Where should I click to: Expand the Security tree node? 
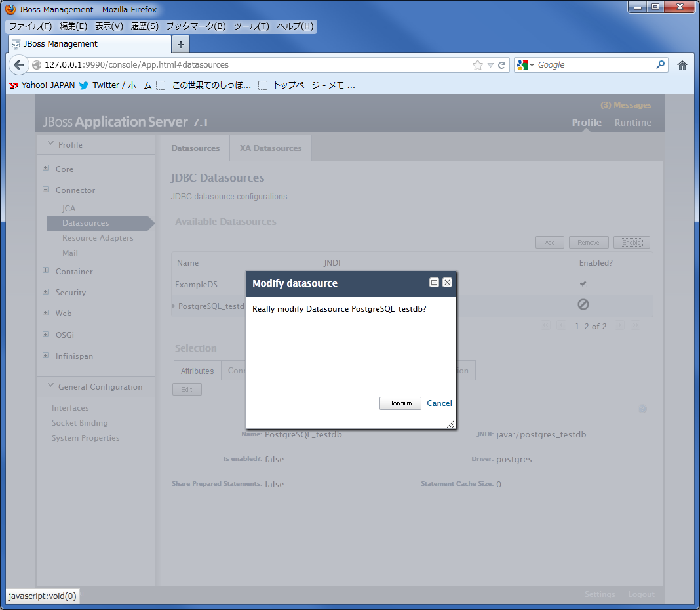tap(45, 292)
